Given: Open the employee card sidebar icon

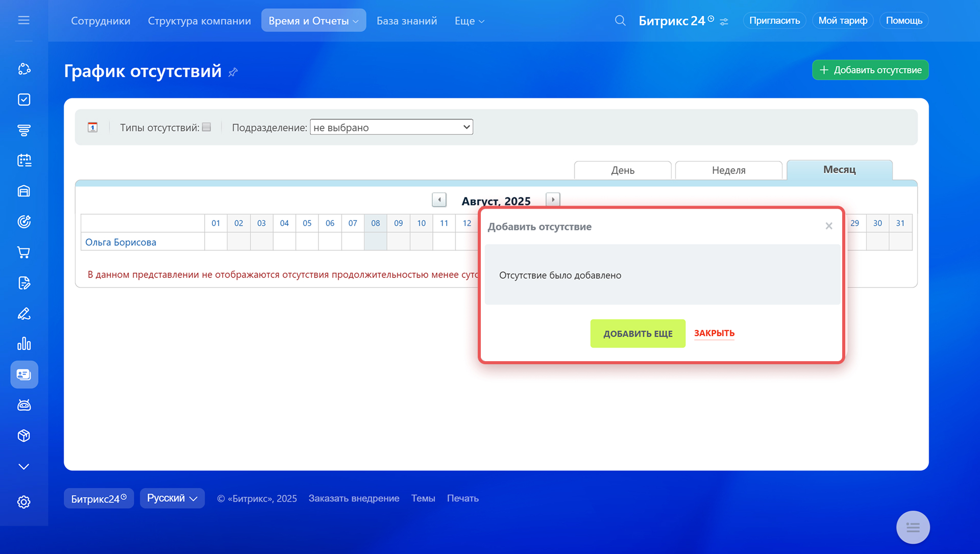Looking at the screenshot, I should coord(24,374).
